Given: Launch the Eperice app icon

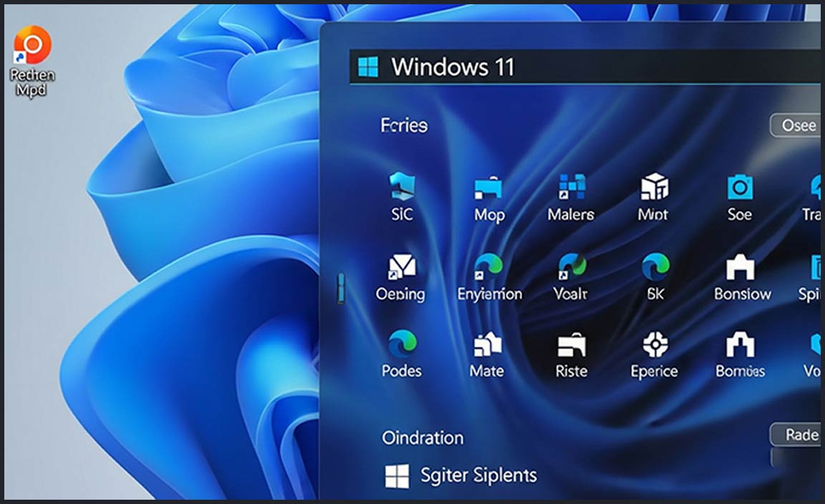Looking at the screenshot, I should pyautogui.click(x=655, y=346).
